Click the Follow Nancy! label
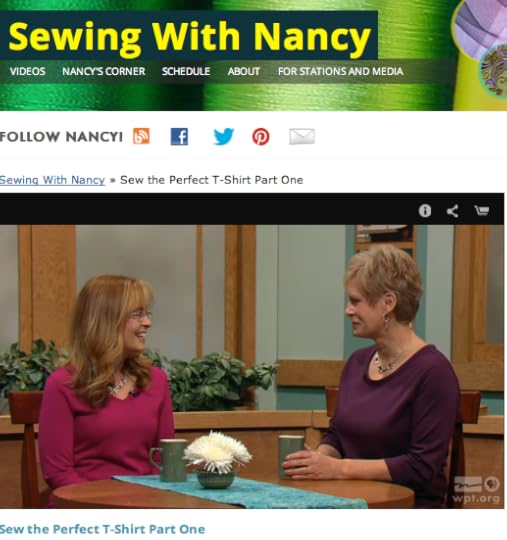Screen dimensions: 507x540 [61, 137]
